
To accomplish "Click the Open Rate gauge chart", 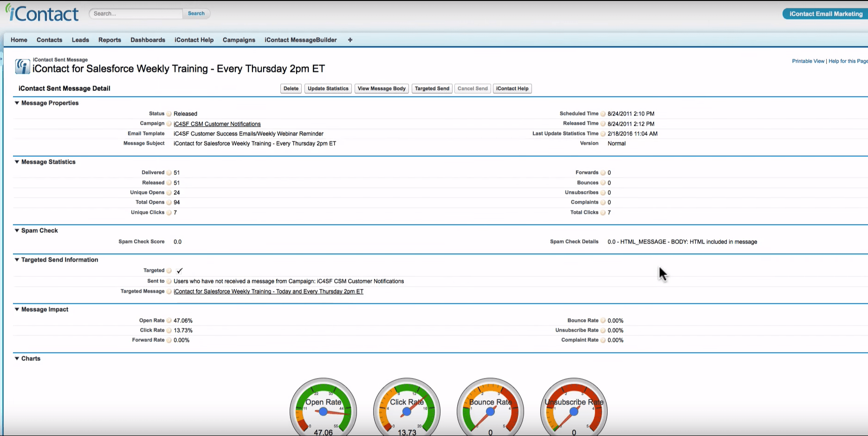I will tap(324, 407).
